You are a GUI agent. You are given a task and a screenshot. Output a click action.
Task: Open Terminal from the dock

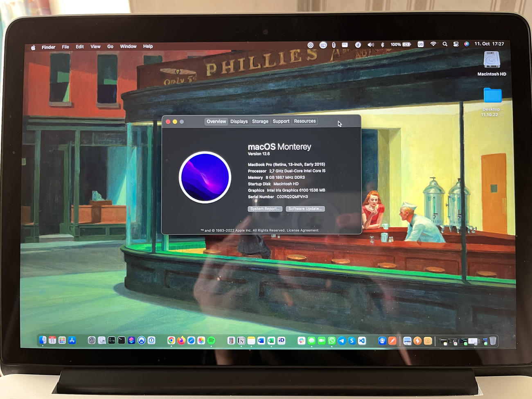tap(122, 340)
